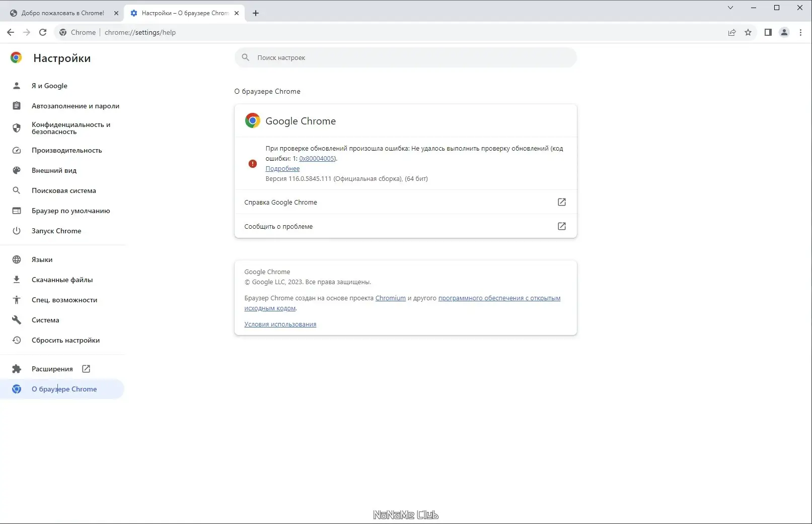
Task: Click the back navigation arrow
Action: (x=11, y=32)
